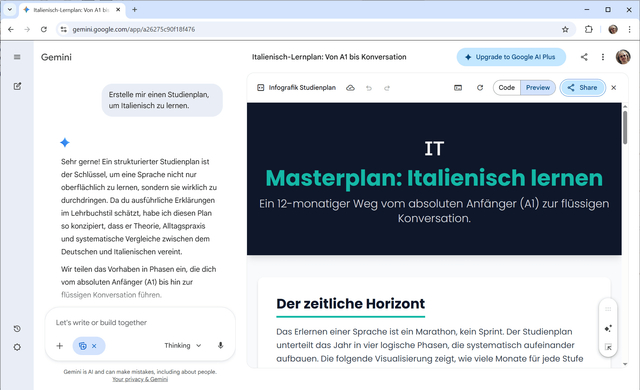Viewport: 640px width, 390px height.
Task: Close the canvas panel
Action: tap(613, 88)
